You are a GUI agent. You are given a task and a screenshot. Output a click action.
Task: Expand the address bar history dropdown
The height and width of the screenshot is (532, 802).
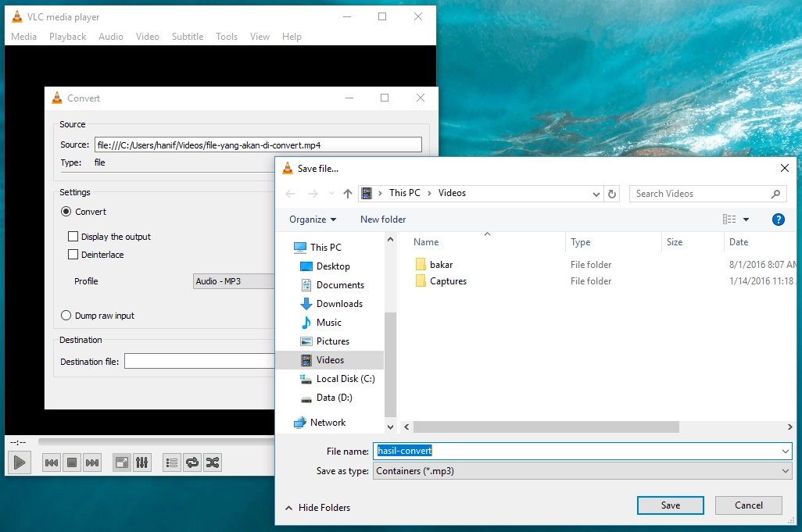pyautogui.click(x=596, y=194)
